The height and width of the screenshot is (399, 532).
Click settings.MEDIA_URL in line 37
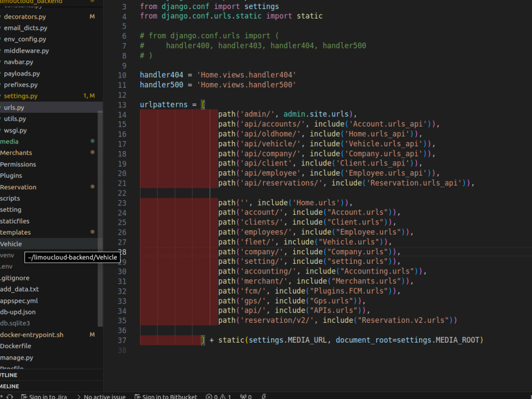[x=288, y=339]
